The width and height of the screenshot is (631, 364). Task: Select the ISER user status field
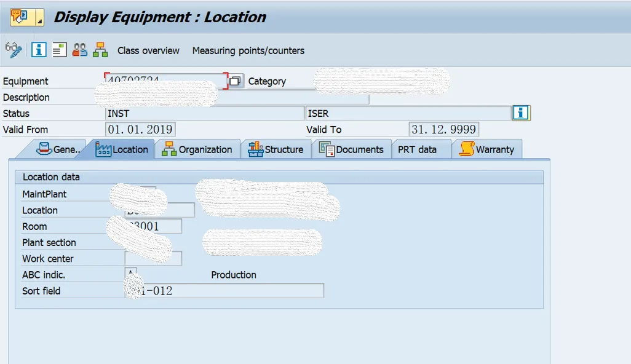(408, 113)
